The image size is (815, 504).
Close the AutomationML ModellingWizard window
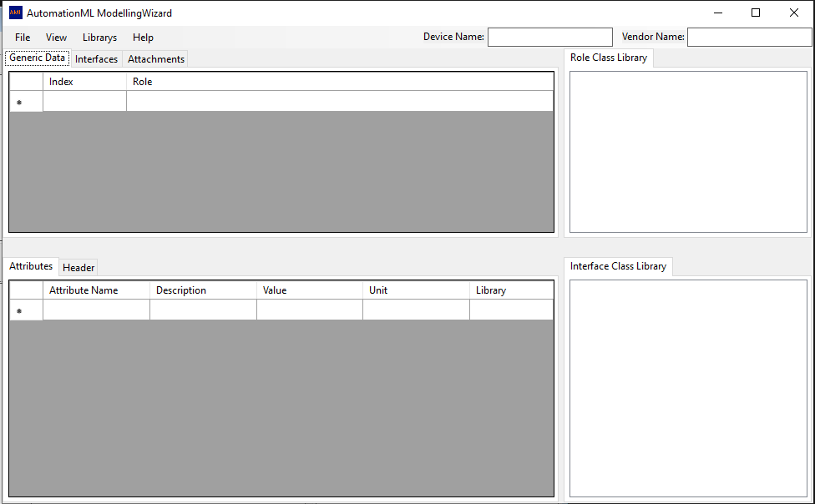[793, 13]
